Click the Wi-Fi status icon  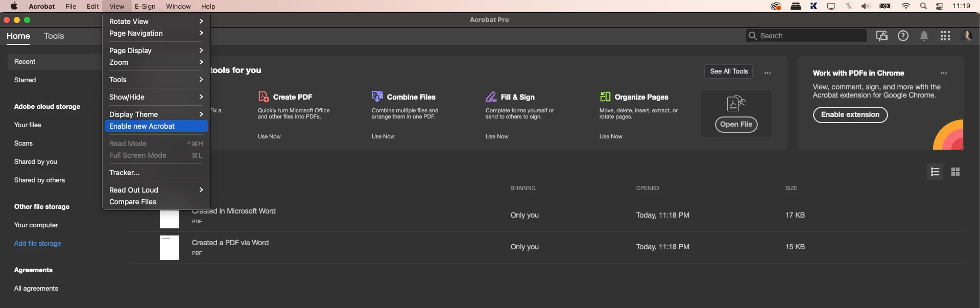906,6
